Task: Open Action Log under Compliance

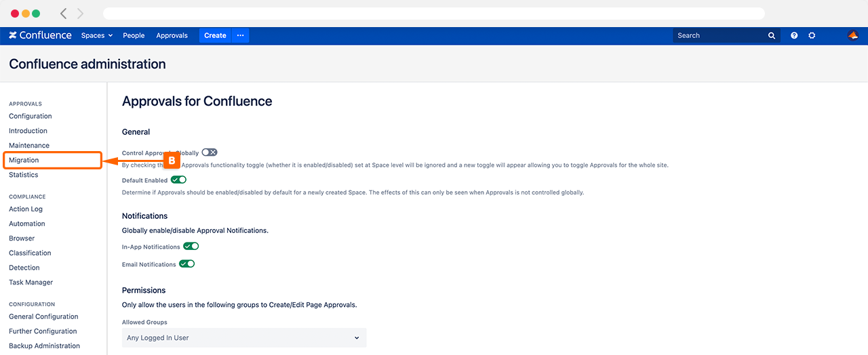Action: (26, 209)
